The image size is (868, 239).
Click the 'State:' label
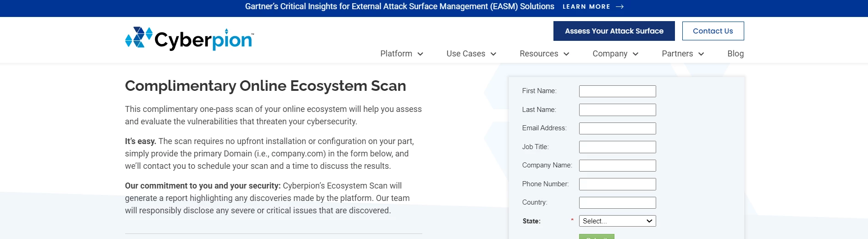531,221
